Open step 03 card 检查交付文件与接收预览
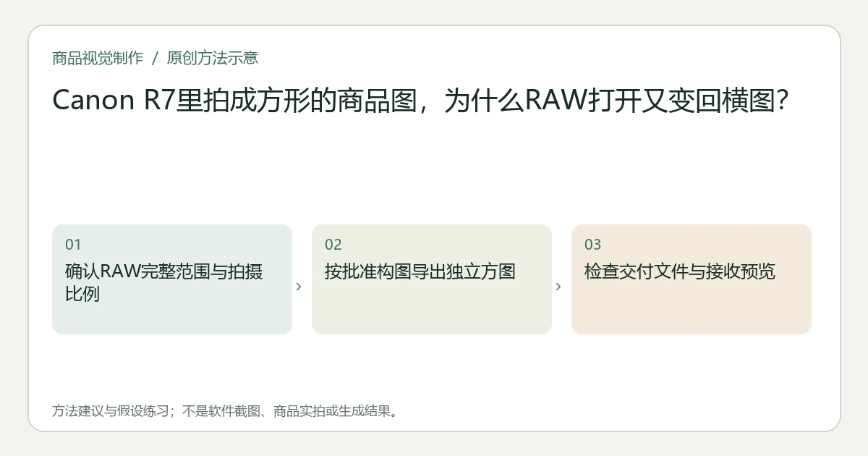This screenshot has height=456, width=868. coord(692,279)
